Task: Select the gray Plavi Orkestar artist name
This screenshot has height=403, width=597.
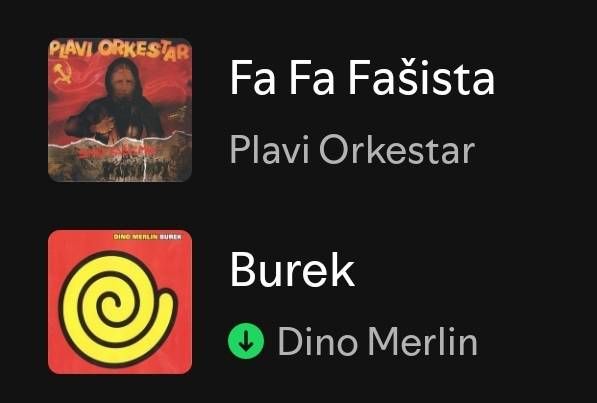Action: pos(352,149)
